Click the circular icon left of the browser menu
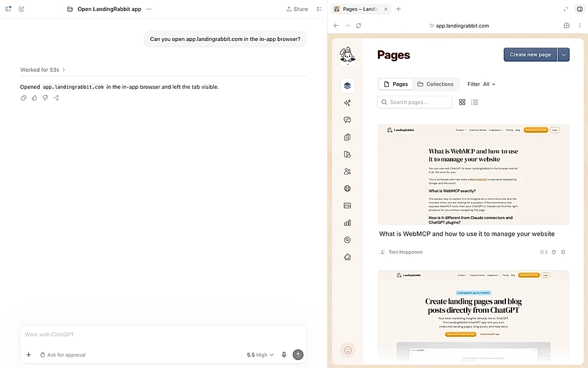Screen dimensions: 588x368 pos(567,26)
